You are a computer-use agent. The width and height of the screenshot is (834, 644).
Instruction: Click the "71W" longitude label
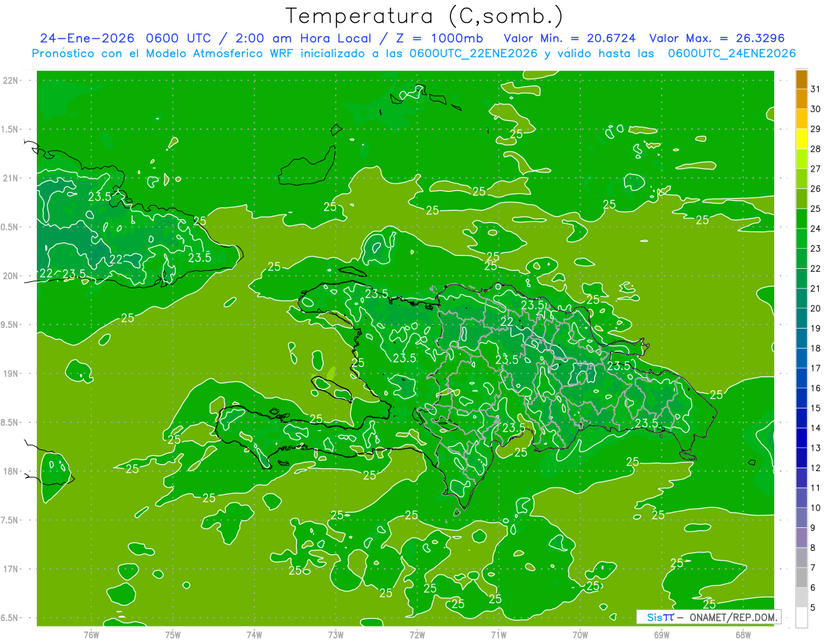click(498, 634)
